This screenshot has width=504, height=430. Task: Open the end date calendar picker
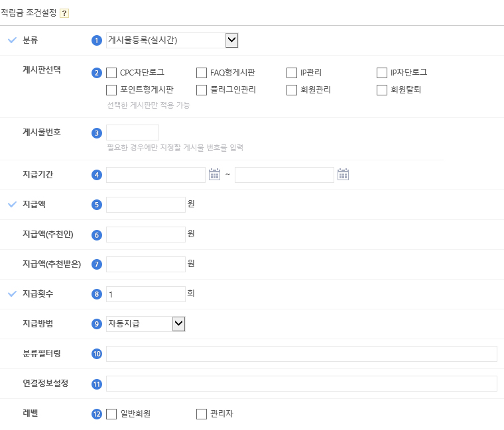pyautogui.click(x=343, y=174)
